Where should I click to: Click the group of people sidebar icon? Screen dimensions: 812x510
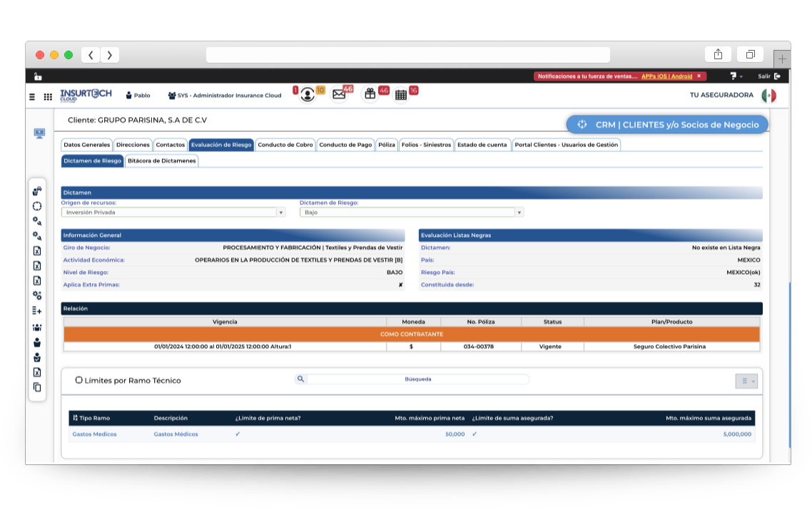(x=37, y=327)
